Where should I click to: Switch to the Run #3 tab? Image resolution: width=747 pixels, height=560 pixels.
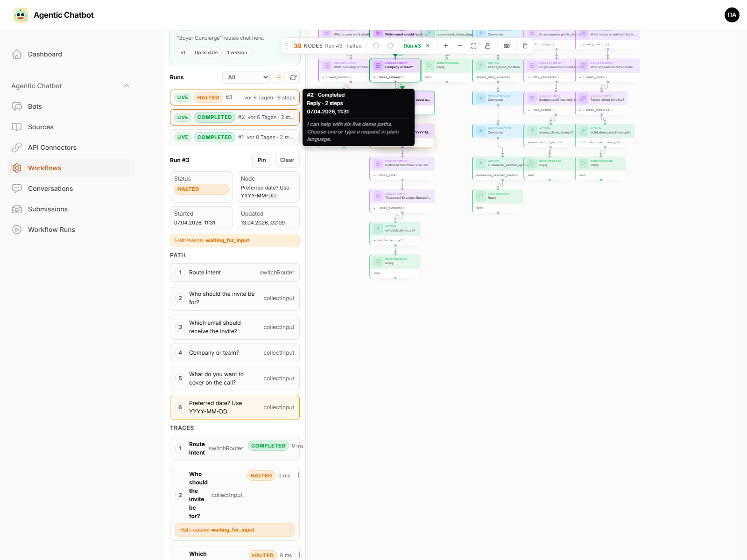(x=412, y=46)
